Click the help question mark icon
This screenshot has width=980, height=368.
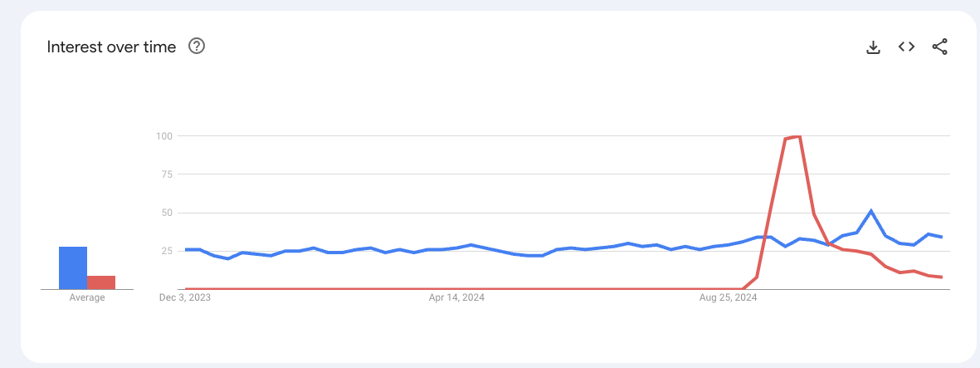(x=197, y=47)
